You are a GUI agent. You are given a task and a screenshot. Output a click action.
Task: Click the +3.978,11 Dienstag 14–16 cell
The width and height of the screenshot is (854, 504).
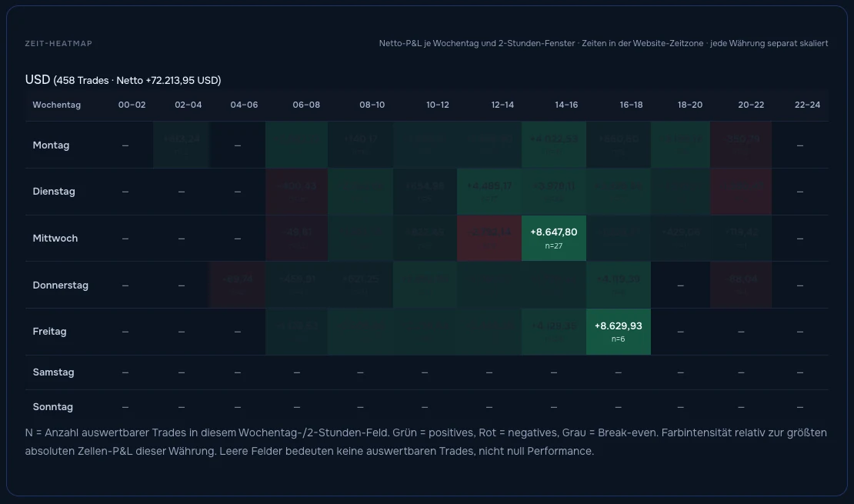tap(553, 192)
